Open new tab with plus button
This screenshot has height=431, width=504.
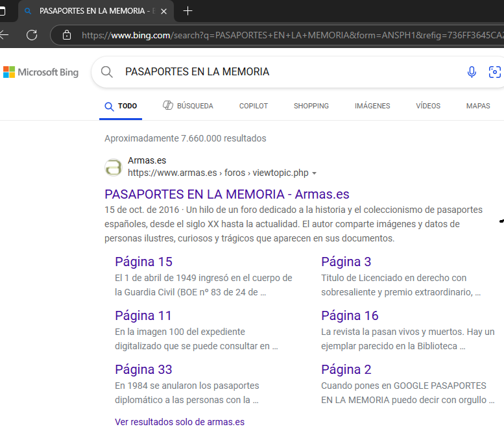pos(188,11)
